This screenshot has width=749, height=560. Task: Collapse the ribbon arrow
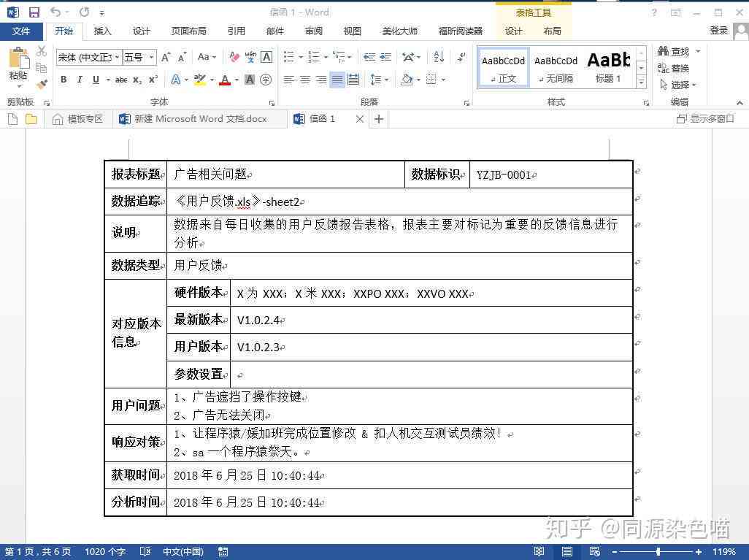coord(740,103)
